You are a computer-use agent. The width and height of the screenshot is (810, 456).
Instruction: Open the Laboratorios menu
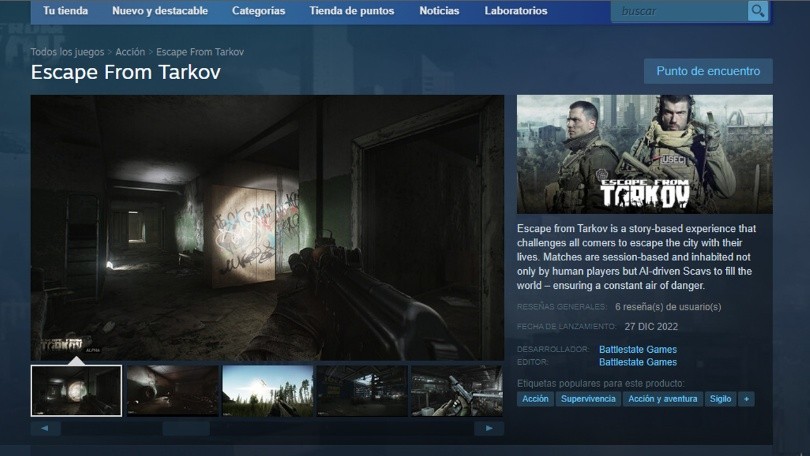tap(516, 11)
